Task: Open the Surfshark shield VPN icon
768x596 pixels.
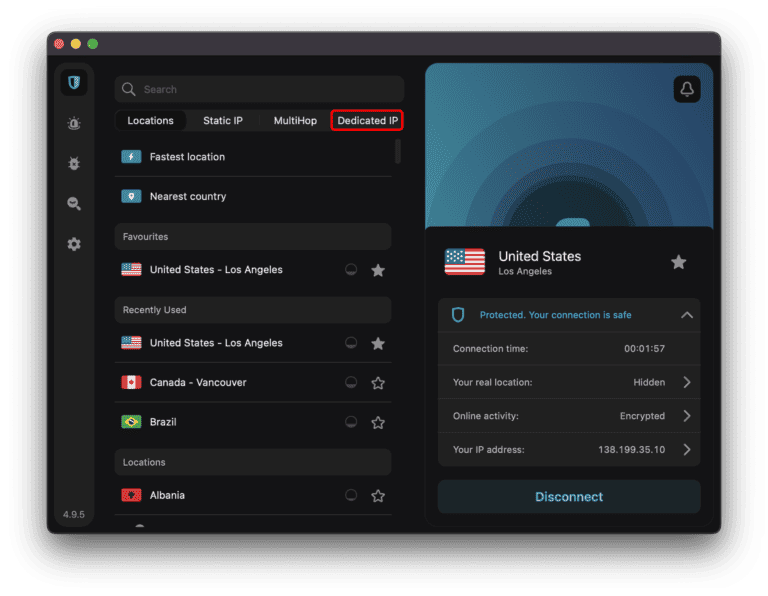Action: [74, 82]
